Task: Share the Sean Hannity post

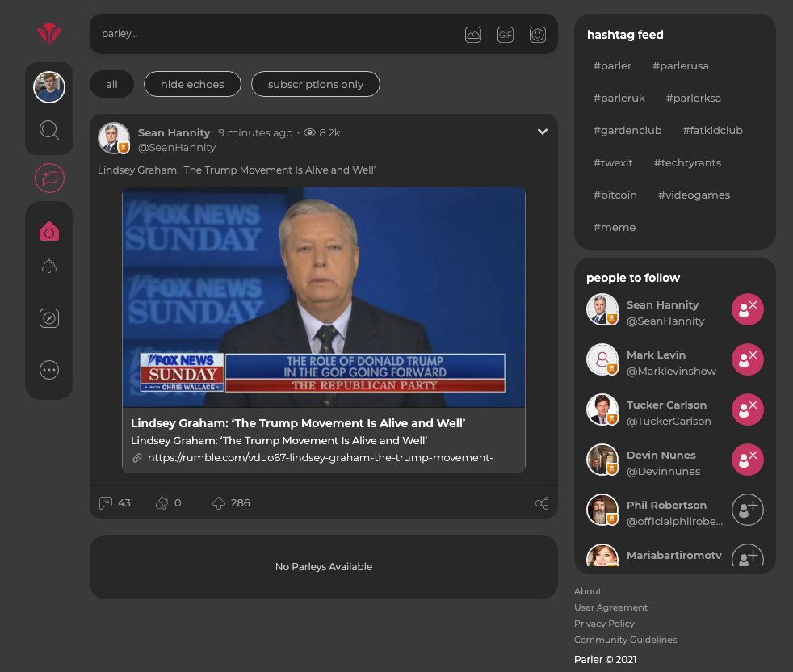Action: 542,503
